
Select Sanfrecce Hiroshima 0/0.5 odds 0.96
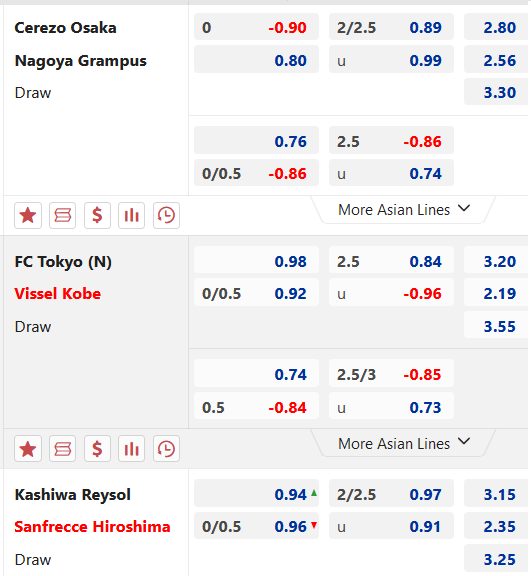256,526
